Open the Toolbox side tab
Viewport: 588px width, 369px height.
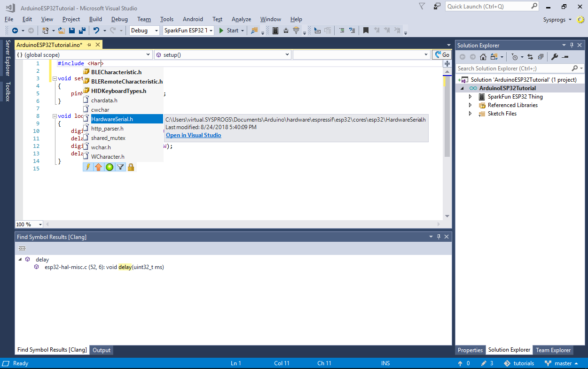[x=8, y=92]
